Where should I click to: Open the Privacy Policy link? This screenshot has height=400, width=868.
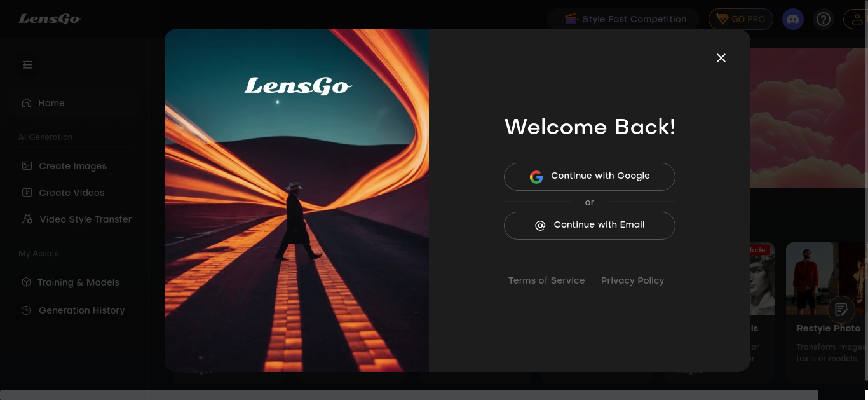(632, 280)
